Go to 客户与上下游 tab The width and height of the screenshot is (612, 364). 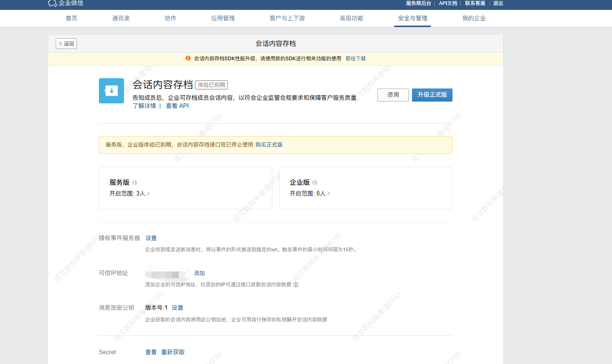click(x=287, y=18)
